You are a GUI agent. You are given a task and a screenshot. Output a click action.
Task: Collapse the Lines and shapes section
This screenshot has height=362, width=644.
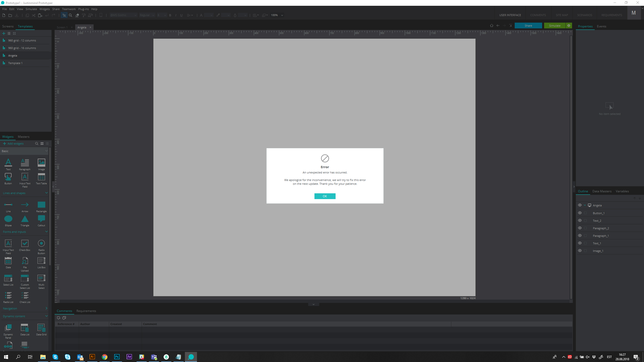pyautogui.click(x=46, y=193)
